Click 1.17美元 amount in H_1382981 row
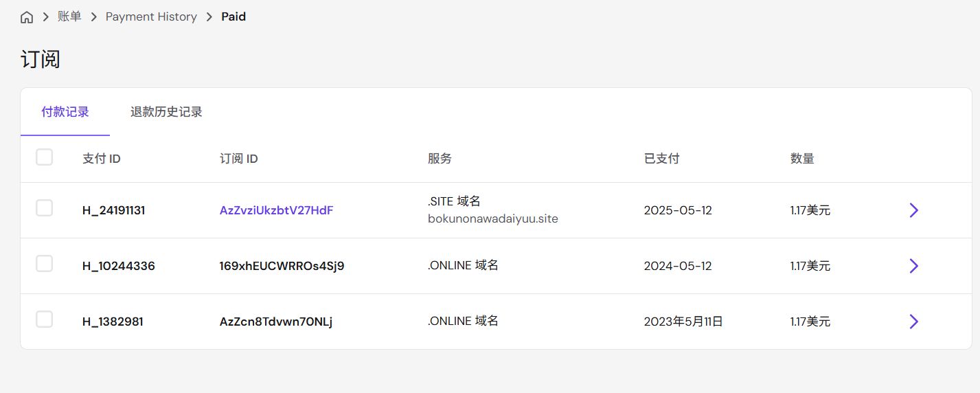Viewport: 980px width, 393px height. [810, 322]
